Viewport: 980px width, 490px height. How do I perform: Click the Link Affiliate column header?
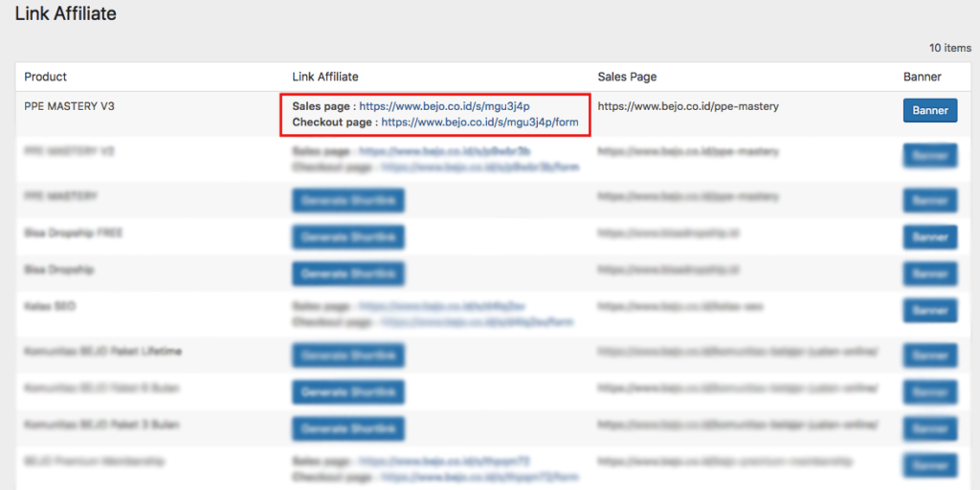click(x=324, y=77)
